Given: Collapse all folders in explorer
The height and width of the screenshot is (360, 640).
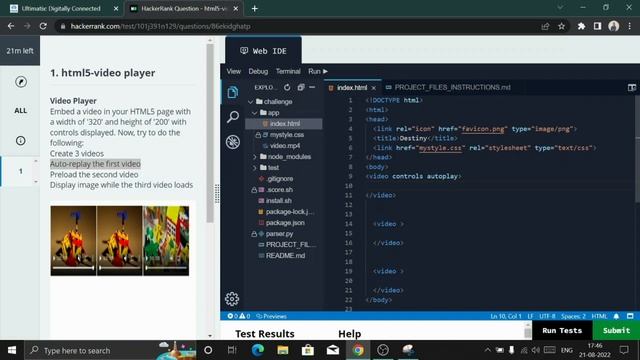Looking at the screenshot, I should click(301, 87).
